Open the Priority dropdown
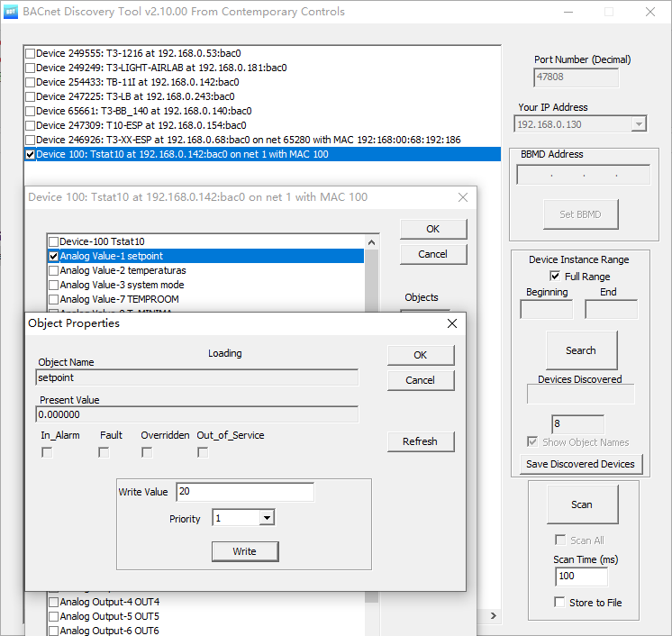The height and width of the screenshot is (636, 672). (x=266, y=518)
